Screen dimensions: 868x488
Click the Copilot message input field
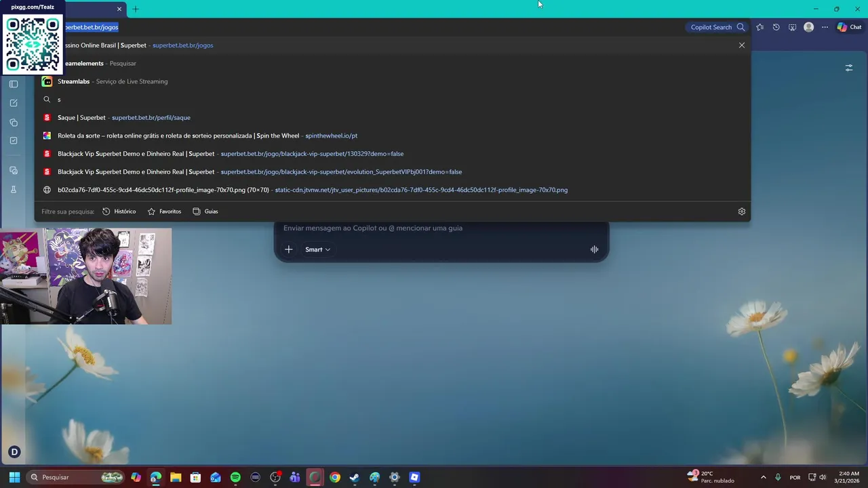(441, 228)
